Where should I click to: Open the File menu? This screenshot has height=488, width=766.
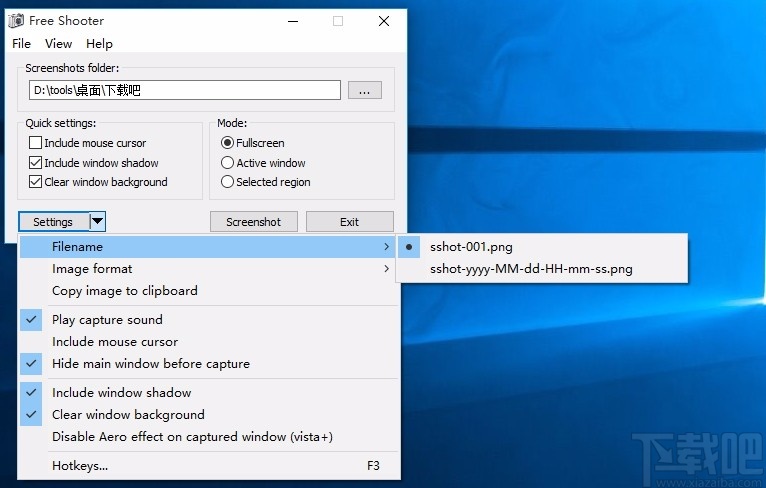21,43
